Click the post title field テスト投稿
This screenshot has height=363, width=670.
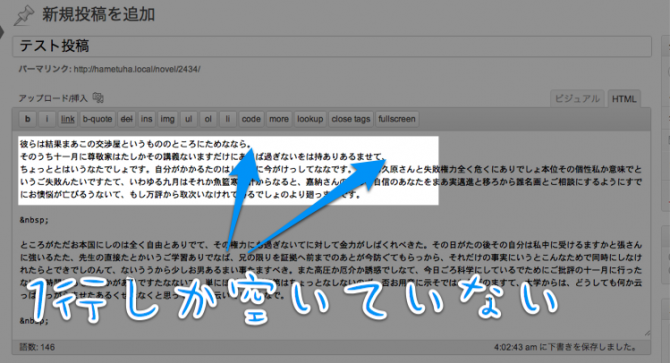click(332, 46)
